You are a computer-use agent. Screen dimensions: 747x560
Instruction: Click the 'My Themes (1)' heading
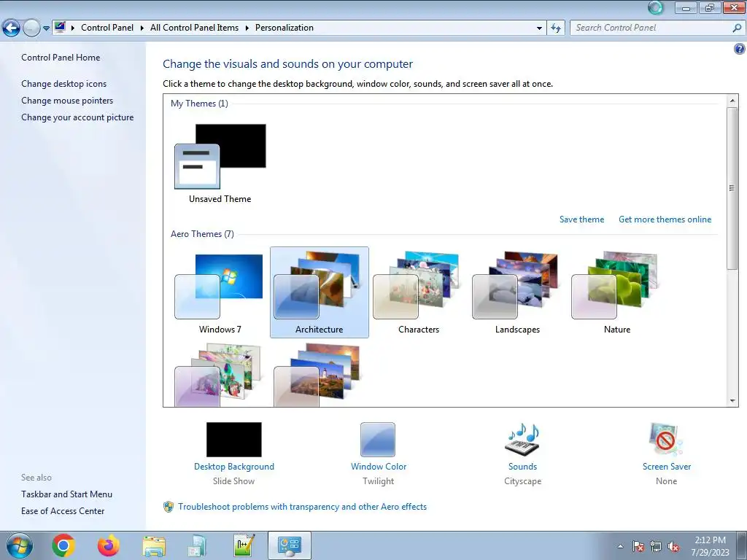[x=199, y=104]
